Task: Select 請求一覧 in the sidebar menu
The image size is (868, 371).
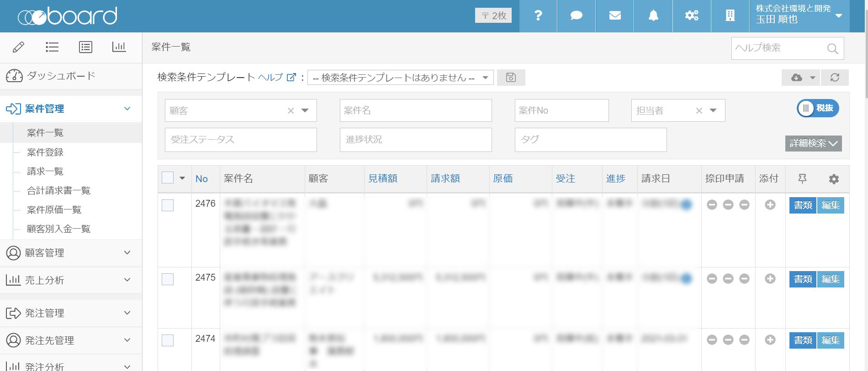Action: point(45,172)
